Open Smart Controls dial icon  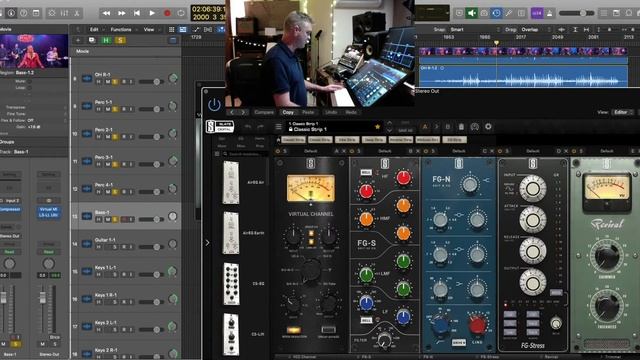(52, 13)
